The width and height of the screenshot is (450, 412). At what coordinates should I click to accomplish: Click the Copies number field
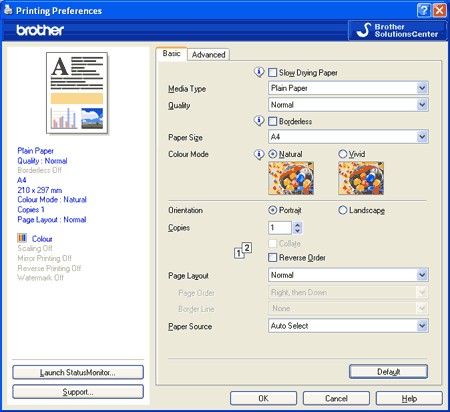point(281,228)
